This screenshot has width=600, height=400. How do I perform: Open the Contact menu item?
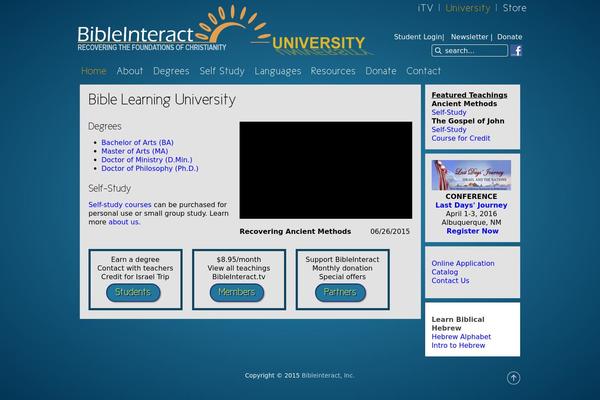pyautogui.click(x=424, y=71)
